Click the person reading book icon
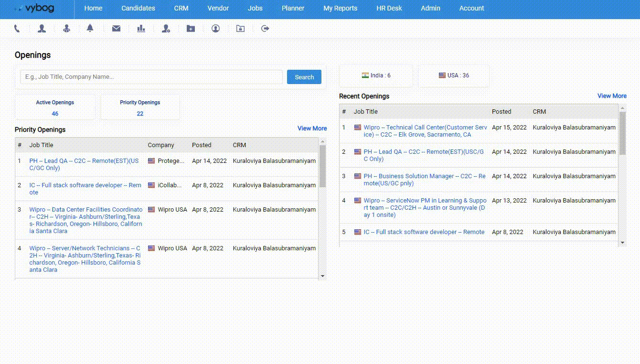The width and height of the screenshot is (640, 364). (67, 29)
